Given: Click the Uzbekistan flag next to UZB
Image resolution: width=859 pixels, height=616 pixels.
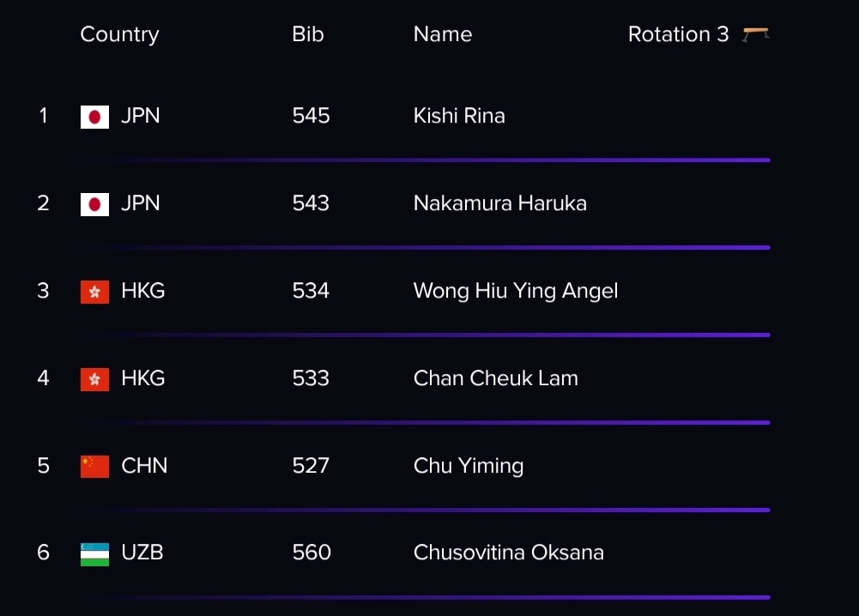Looking at the screenshot, I should [x=94, y=554].
